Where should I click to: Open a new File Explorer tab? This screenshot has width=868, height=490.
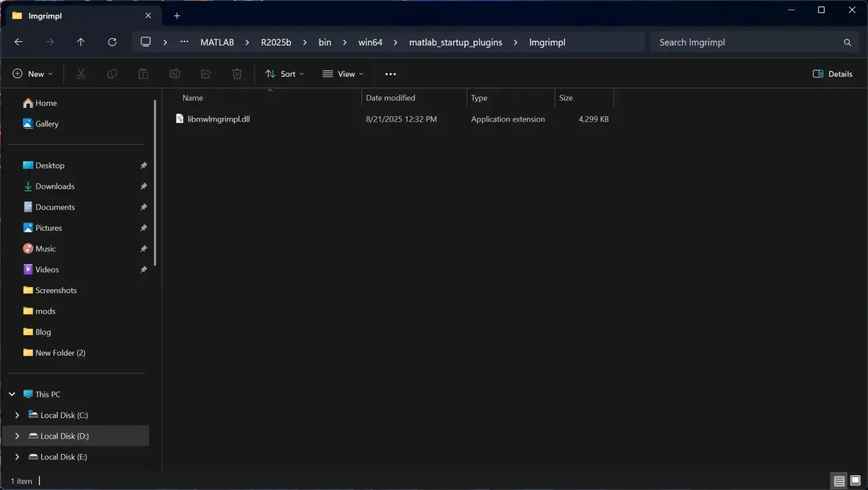coord(177,16)
